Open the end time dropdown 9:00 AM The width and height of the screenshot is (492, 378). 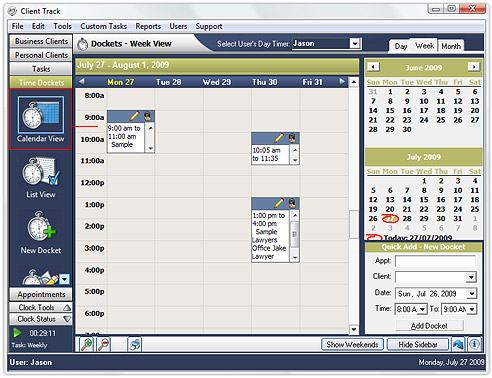click(472, 309)
